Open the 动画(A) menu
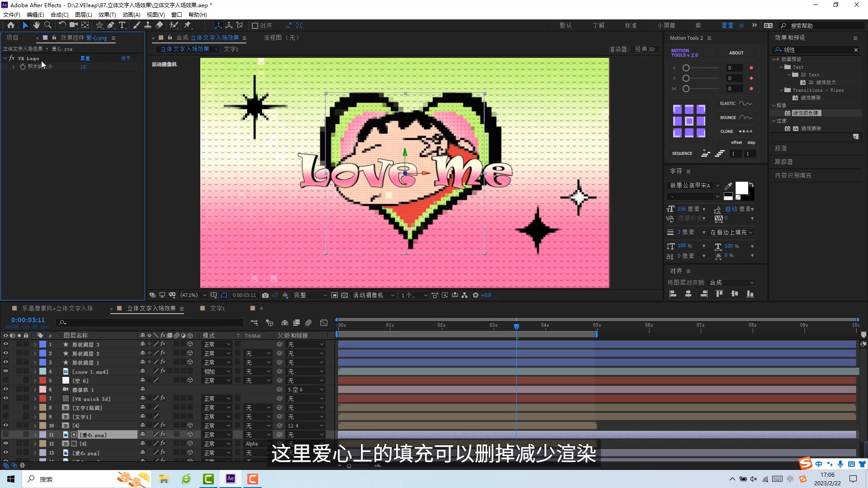The height and width of the screenshot is (488, 868). pyautogui.click(x=132, y=14)
